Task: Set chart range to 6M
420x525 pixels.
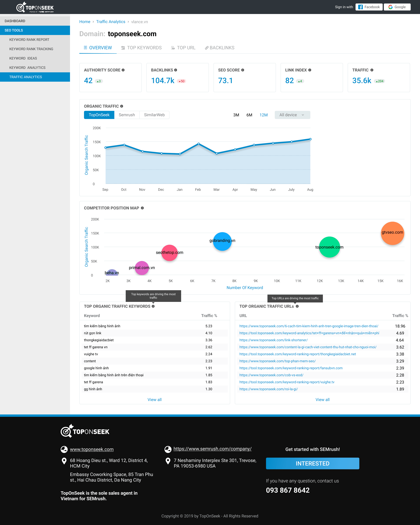Action: point(249,115)
